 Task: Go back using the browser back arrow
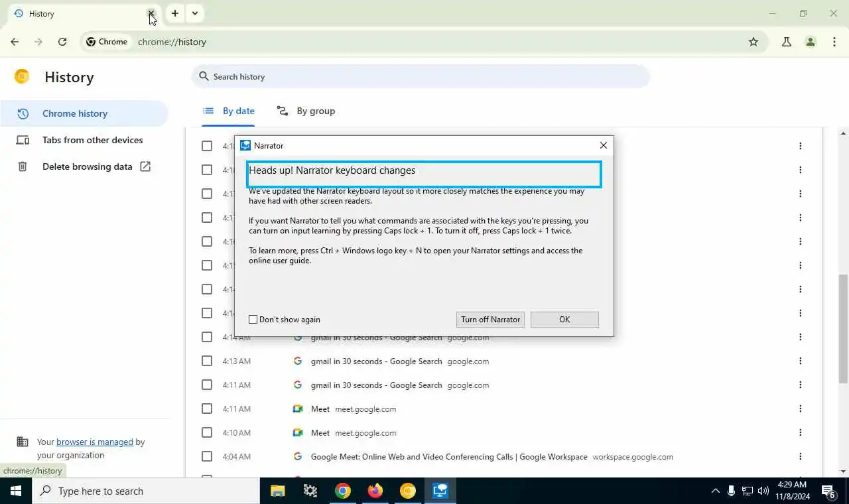15,42
